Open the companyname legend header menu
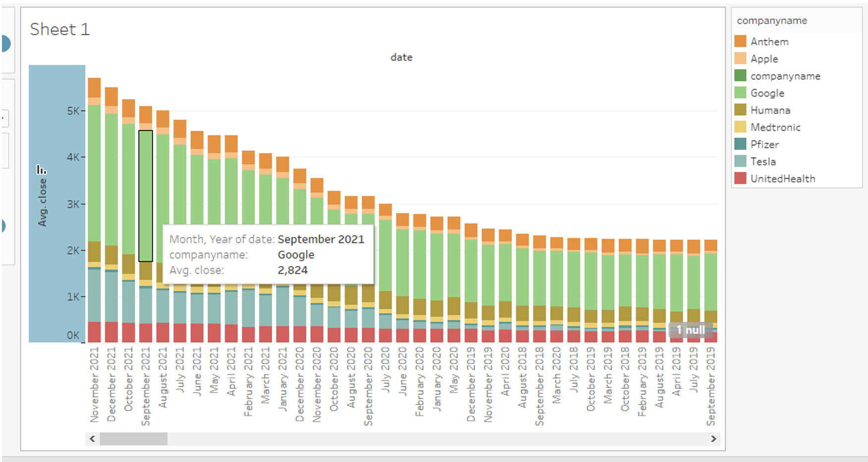This screenshot has height=462, width=868. click(x=771, y=21)
